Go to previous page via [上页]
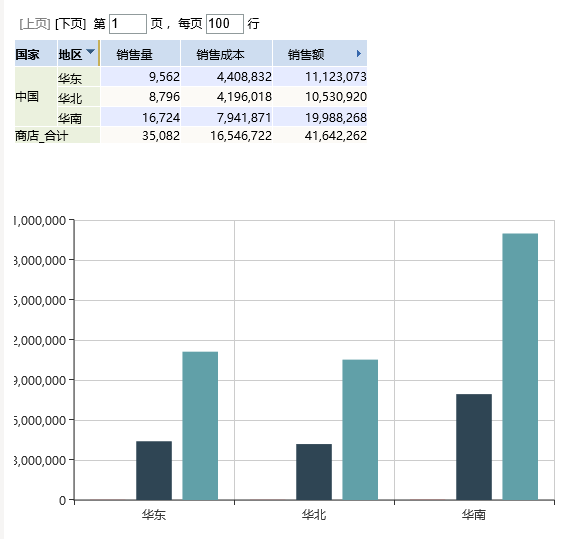The image size is (588, 539). [x=35, y=24]
